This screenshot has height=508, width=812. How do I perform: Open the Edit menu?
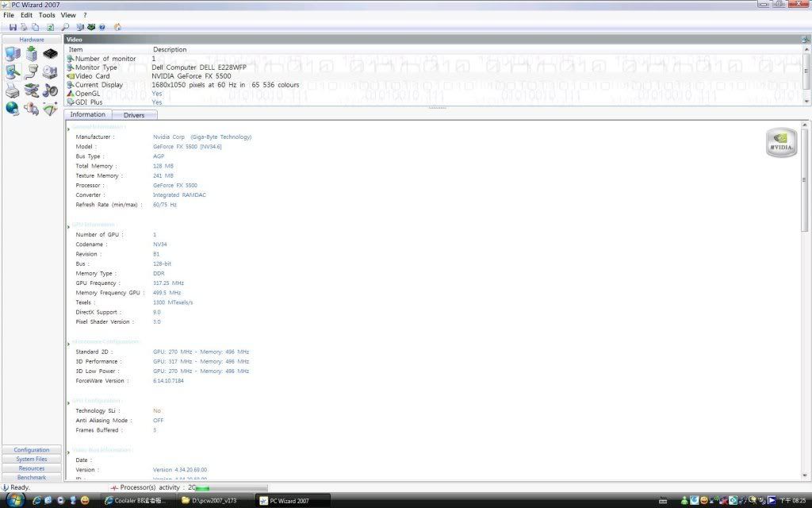pyautogui.click(x=26, y=15)
